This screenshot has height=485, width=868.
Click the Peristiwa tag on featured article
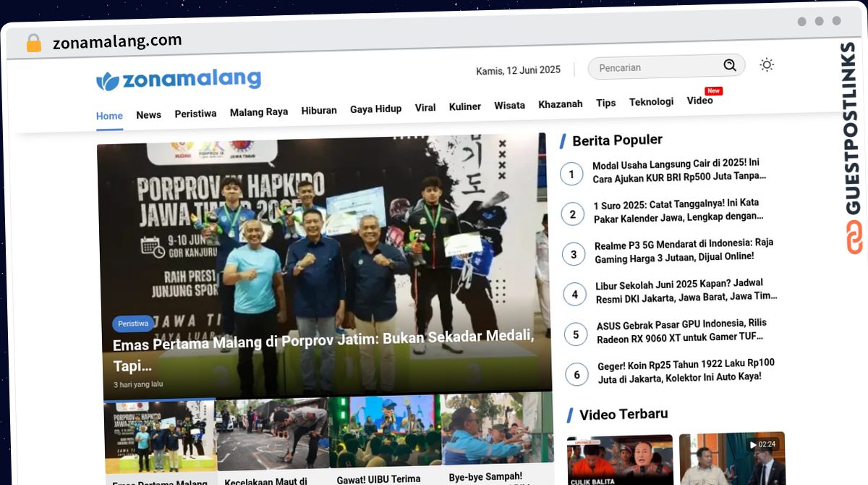coord(133,324)
